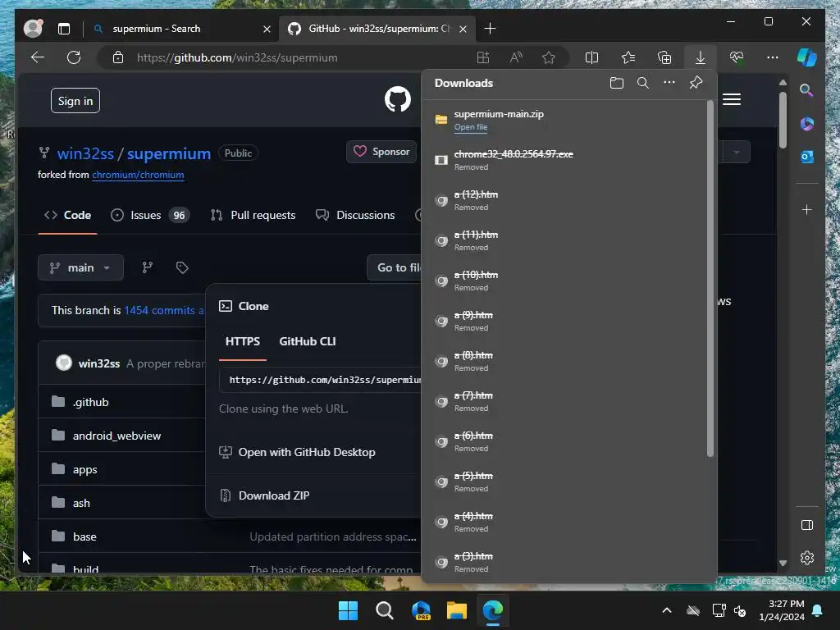Screen dimensions: 840x630
Task: Open split screen icon in the toolbar
Action: pos(592,57)
